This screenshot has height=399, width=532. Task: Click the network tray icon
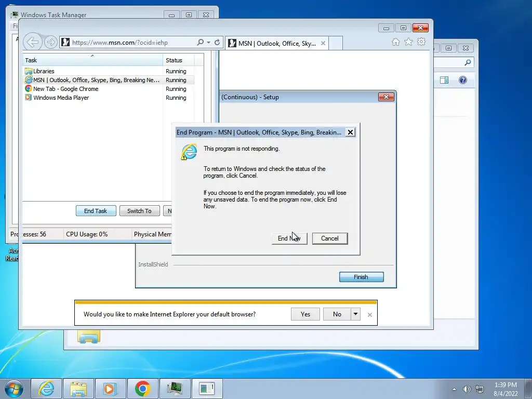pos(480,389)
